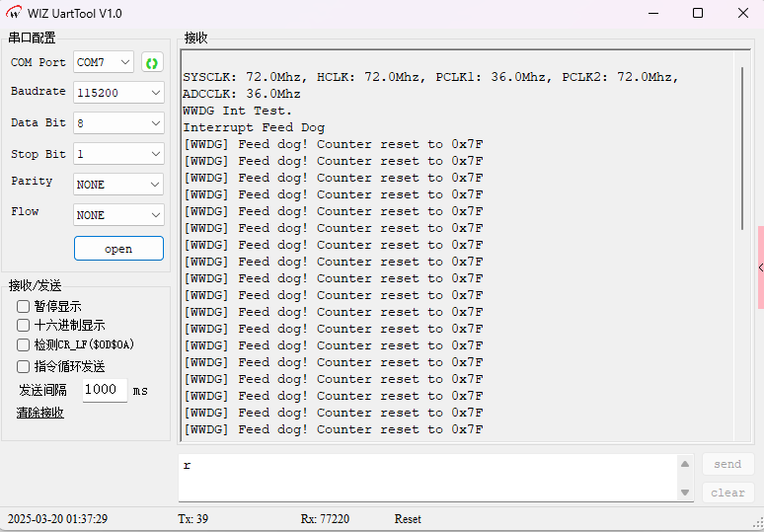Expand the Stop Bit dropdown

click(118, 154)
